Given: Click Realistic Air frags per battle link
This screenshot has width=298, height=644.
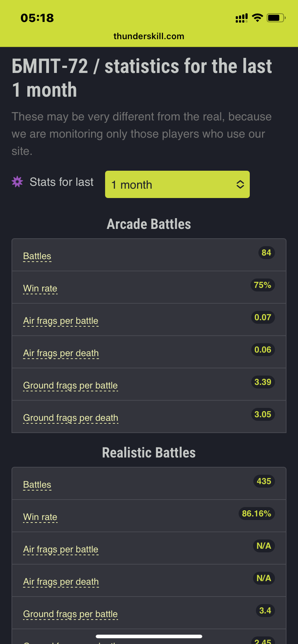Looking at the screenshot, I should pos(60,549).
